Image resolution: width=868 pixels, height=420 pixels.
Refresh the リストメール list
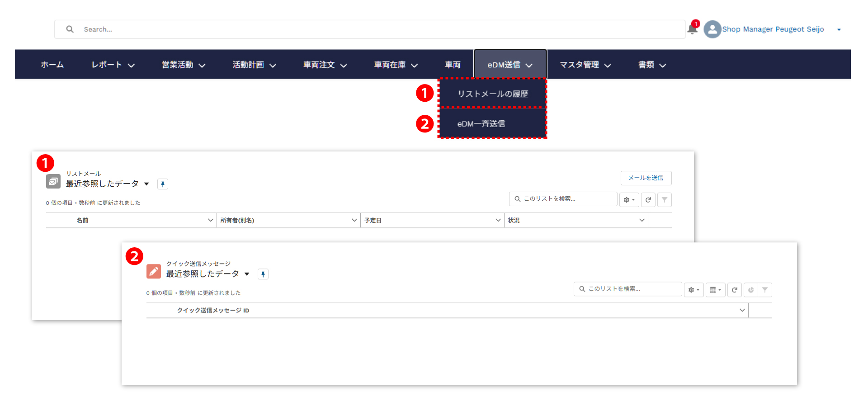(x=648, y=200)
